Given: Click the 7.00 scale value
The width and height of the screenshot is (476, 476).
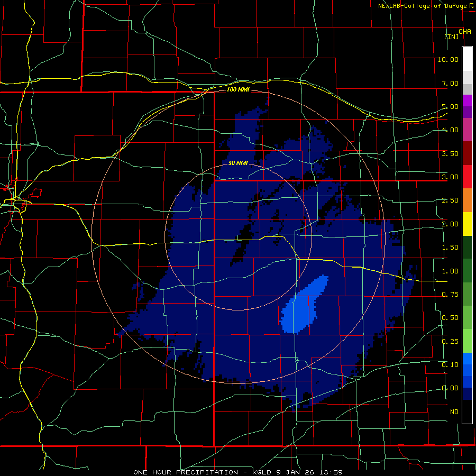Looking at the screenshot, I should [x=450, y=83].
